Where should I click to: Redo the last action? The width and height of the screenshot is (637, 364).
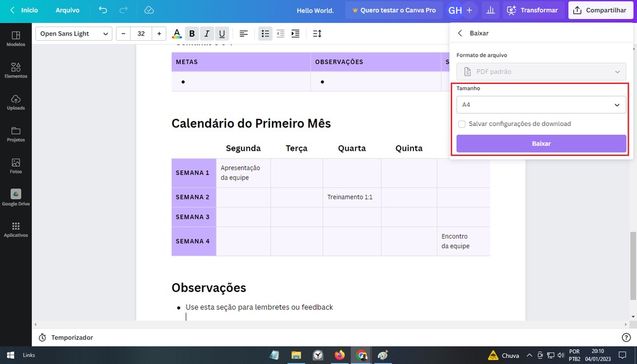(x=124, y=10)
